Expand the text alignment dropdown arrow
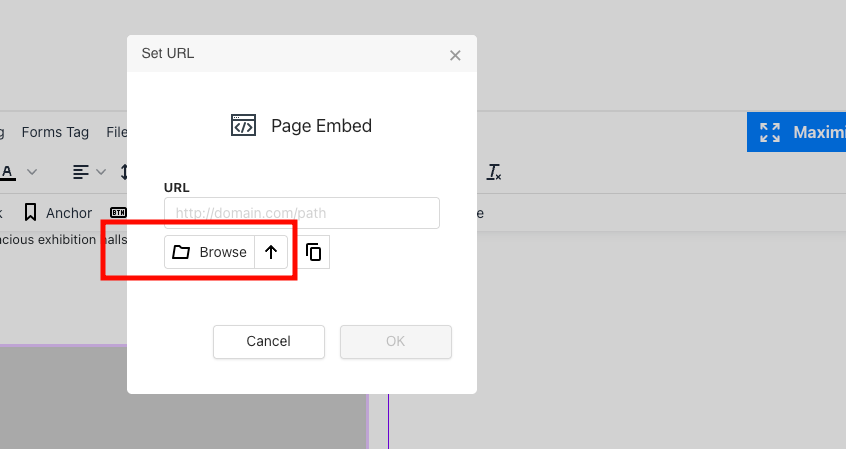 (101, 172)
